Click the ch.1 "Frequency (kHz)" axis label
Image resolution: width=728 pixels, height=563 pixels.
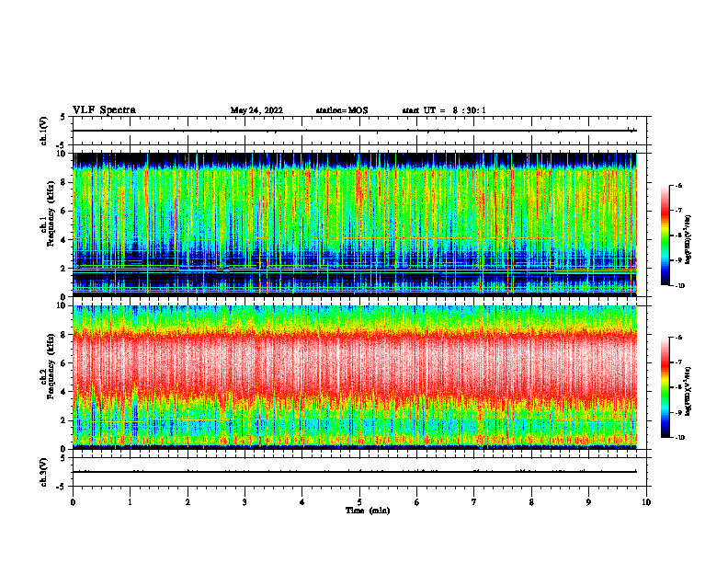click(51, 214)
